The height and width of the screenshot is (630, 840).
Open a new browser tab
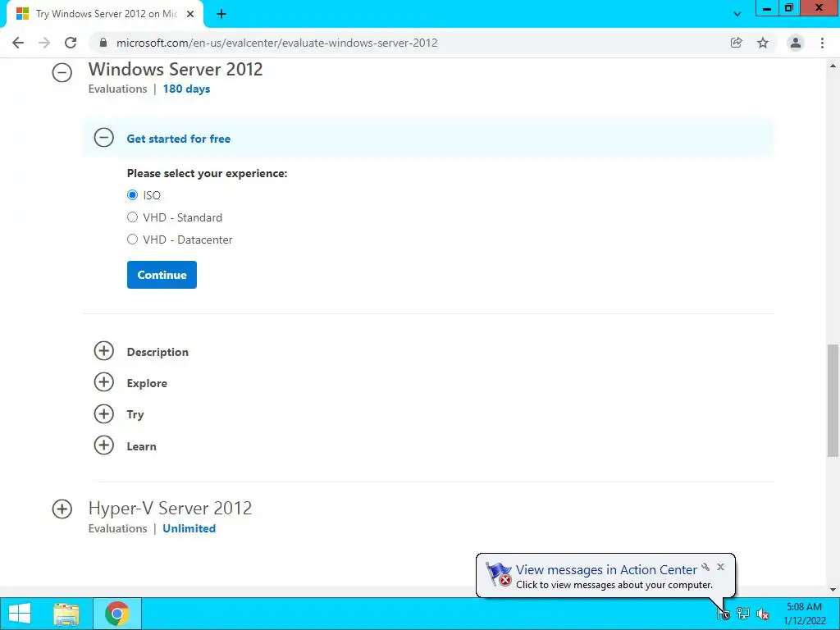221,15
